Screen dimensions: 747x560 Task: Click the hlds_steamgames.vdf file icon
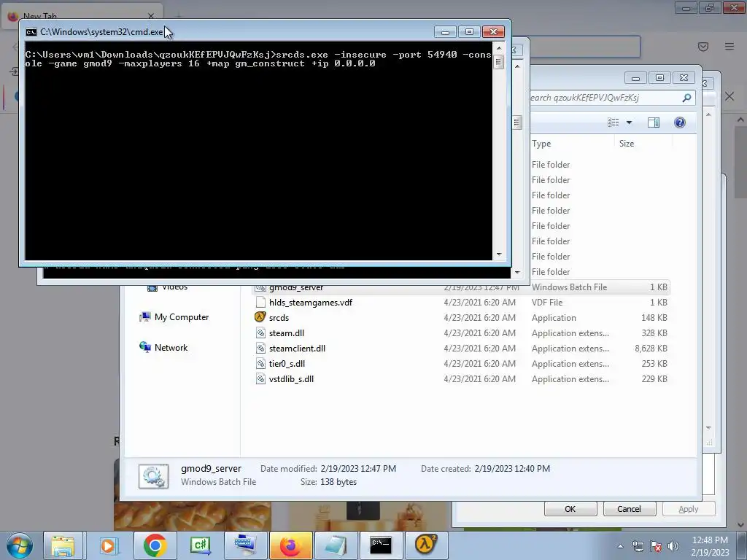[x=260, y=302]
